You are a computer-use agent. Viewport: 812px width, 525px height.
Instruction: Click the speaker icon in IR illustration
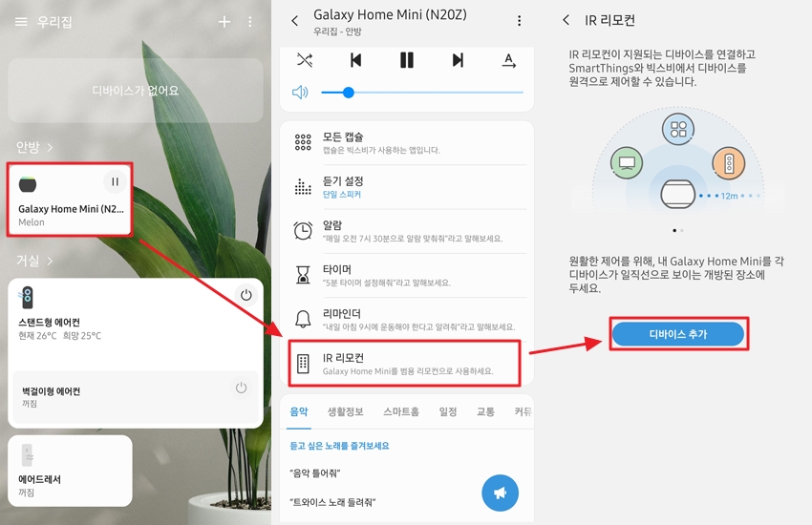(x=729, y=163)
